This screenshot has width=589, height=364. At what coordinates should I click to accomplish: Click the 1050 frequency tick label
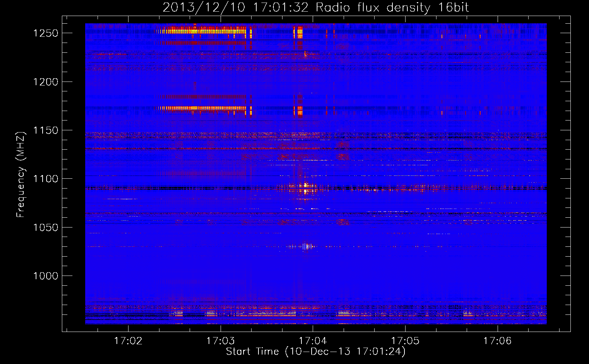(46, 227)
